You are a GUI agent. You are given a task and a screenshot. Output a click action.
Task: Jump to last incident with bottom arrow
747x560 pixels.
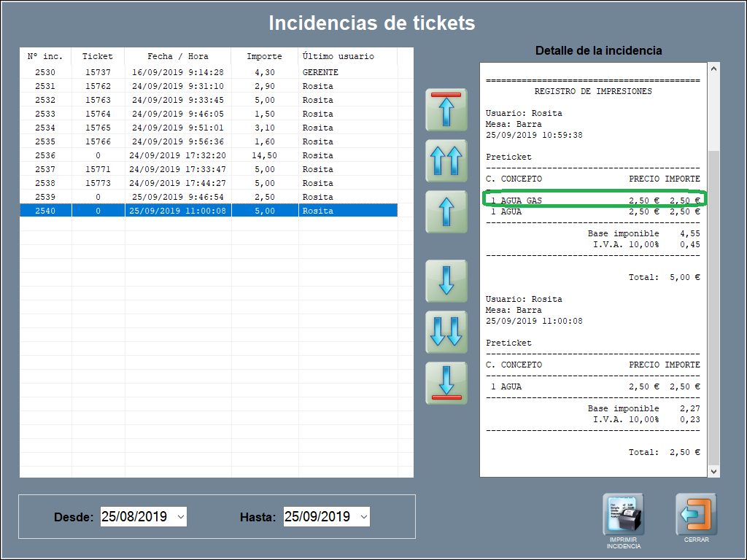tap(446, 383)
